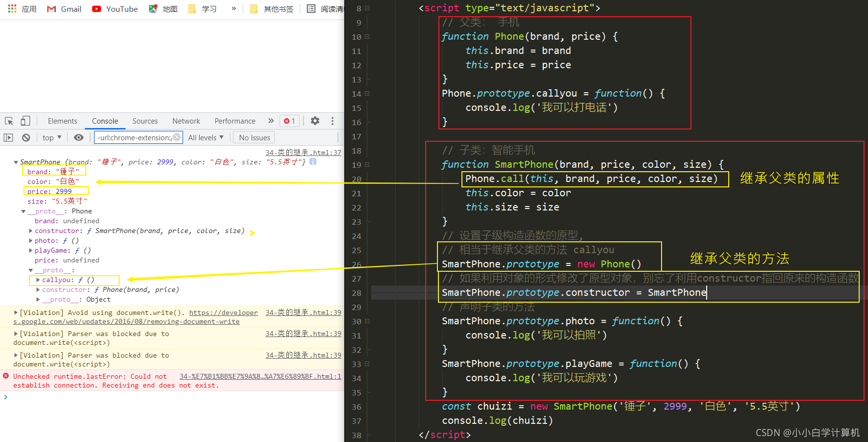
Task: Open the 学习 bookmark folder
Action: pos(203,9)
